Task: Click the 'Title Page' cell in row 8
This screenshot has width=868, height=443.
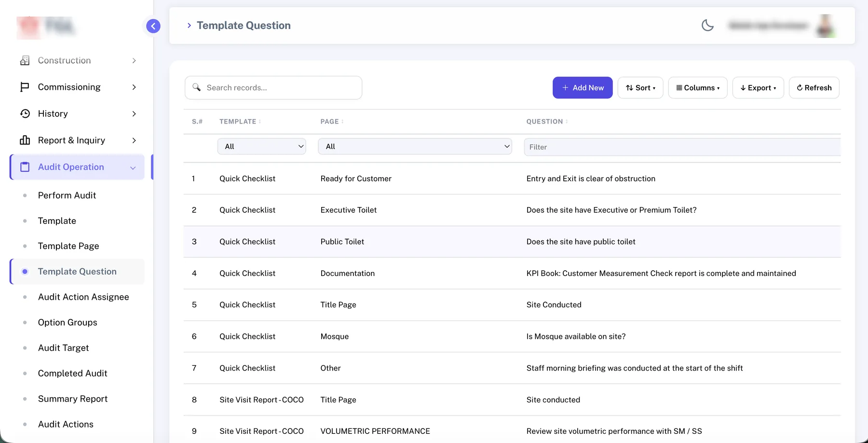Action: pyautogui.click(x=339, y=400)
